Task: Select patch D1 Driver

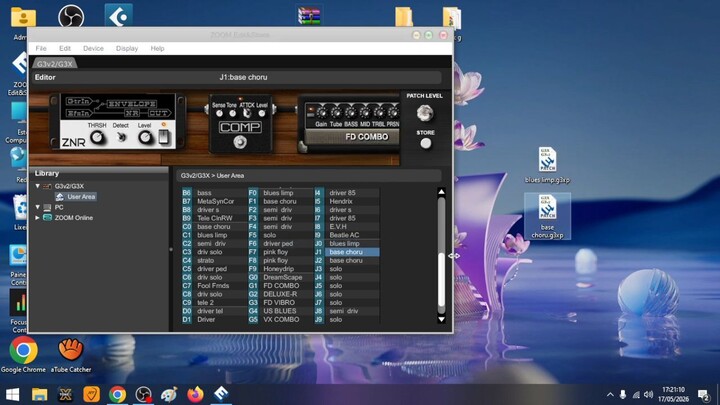Action: (x=215, y=319)
